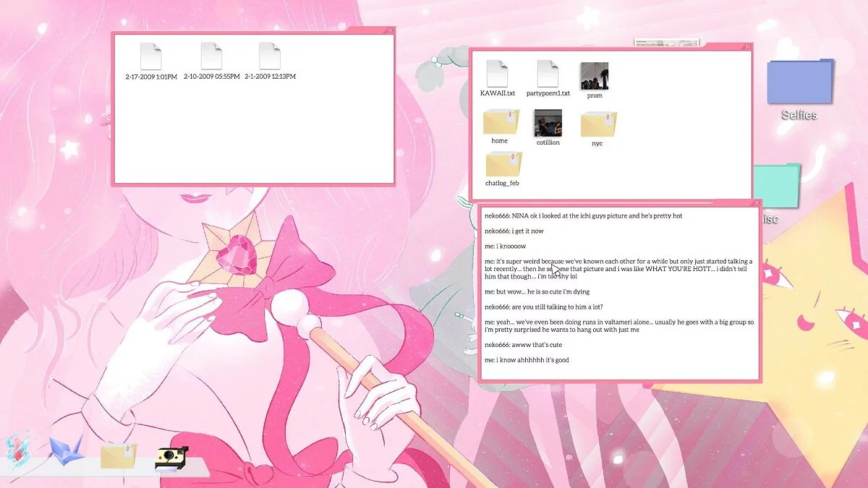Image resolution: width=868 pixels, height=488 pixels.
Task: Click "neko666: are you still talking to him a lot?"
Action: coord(543,307)
